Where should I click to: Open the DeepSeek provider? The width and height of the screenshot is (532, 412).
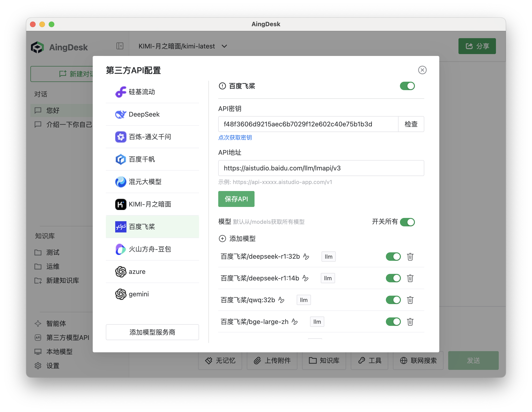(144, 114)
